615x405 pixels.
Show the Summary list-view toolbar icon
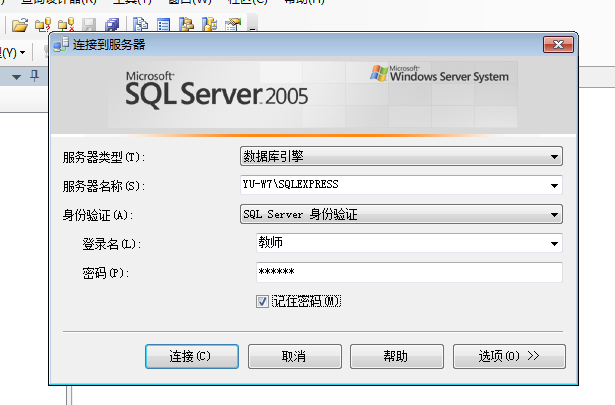click(164, 25)
